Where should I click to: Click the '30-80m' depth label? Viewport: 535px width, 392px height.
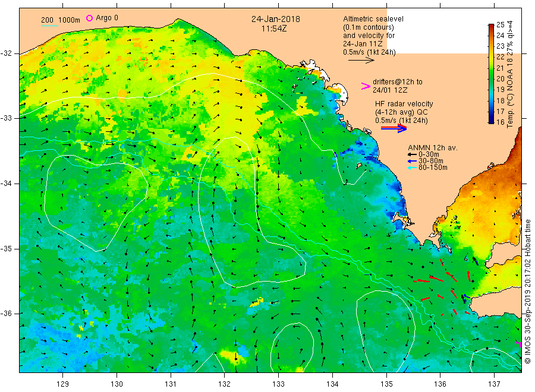click(x=430, y=161)
